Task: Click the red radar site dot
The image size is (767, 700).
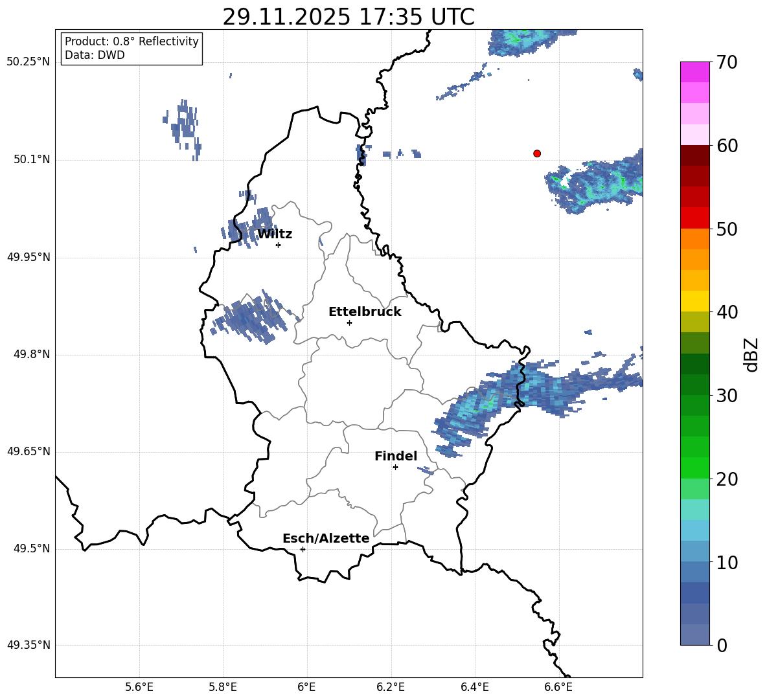Action: [537, 153]
